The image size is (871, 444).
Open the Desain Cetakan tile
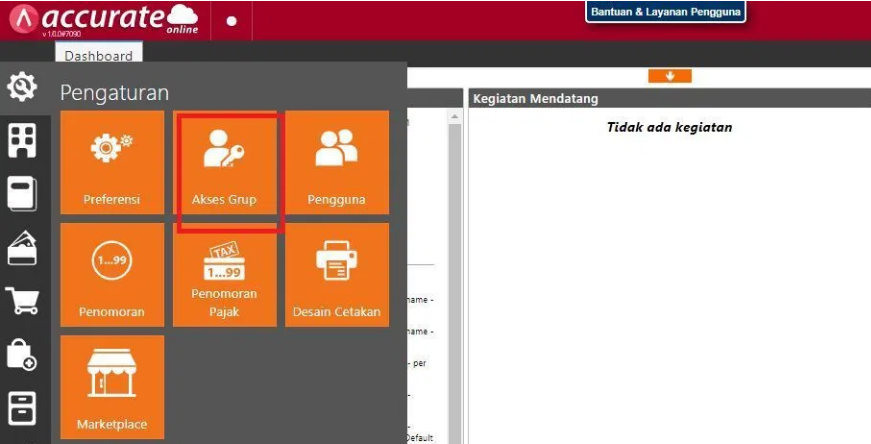tap(336, 274)
